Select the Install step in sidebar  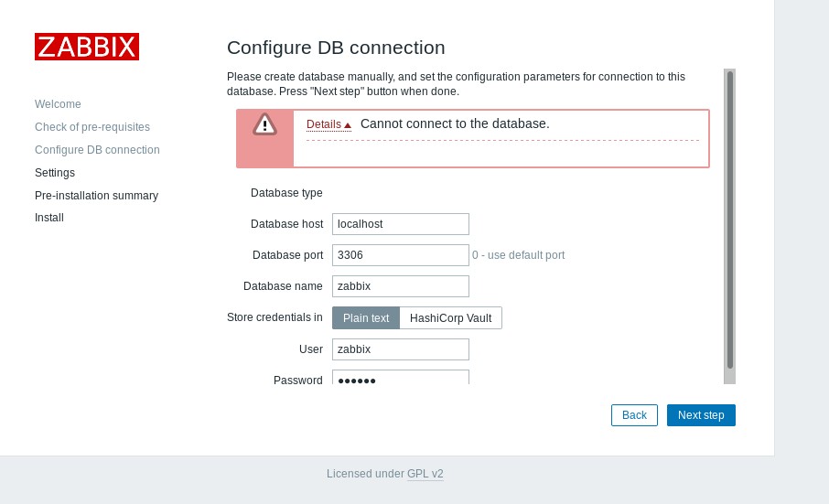click(x=49, y=218)
